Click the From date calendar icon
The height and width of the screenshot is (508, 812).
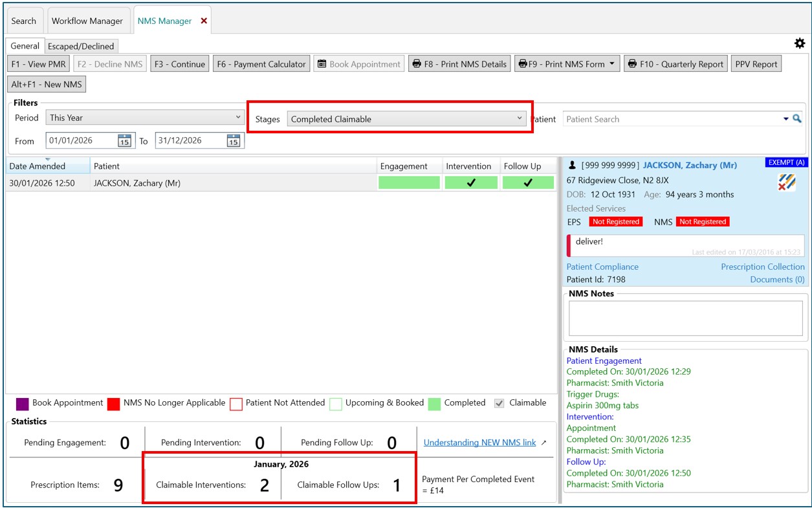(x=124, y=140)
